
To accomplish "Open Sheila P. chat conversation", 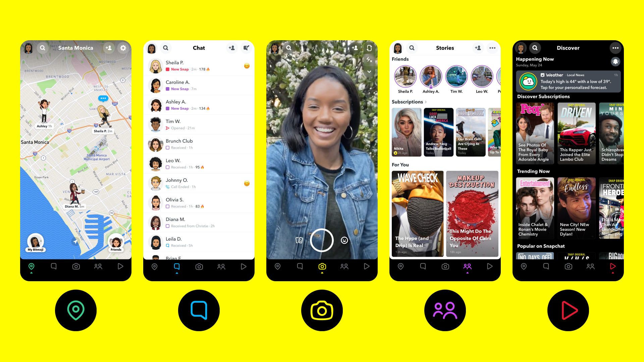I will point(199,66).
